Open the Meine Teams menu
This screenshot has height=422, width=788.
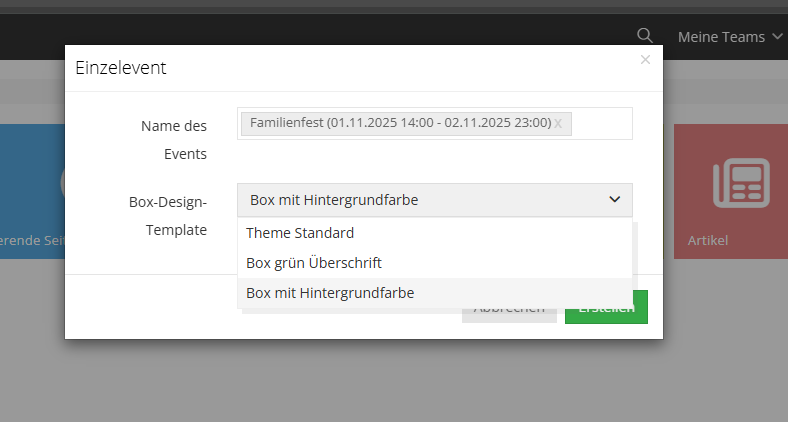[x=730, y=37]
